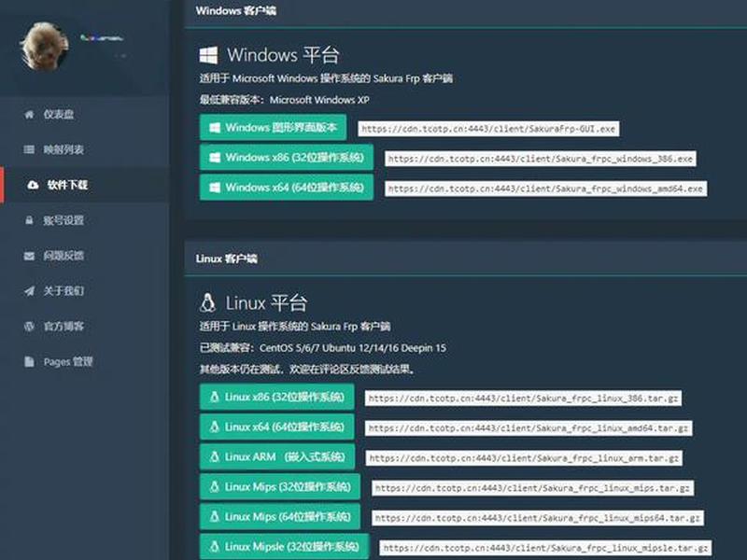Open 问题反馈 menu item
The width and height of the screenshot is (747, 560).
[85, 256]
